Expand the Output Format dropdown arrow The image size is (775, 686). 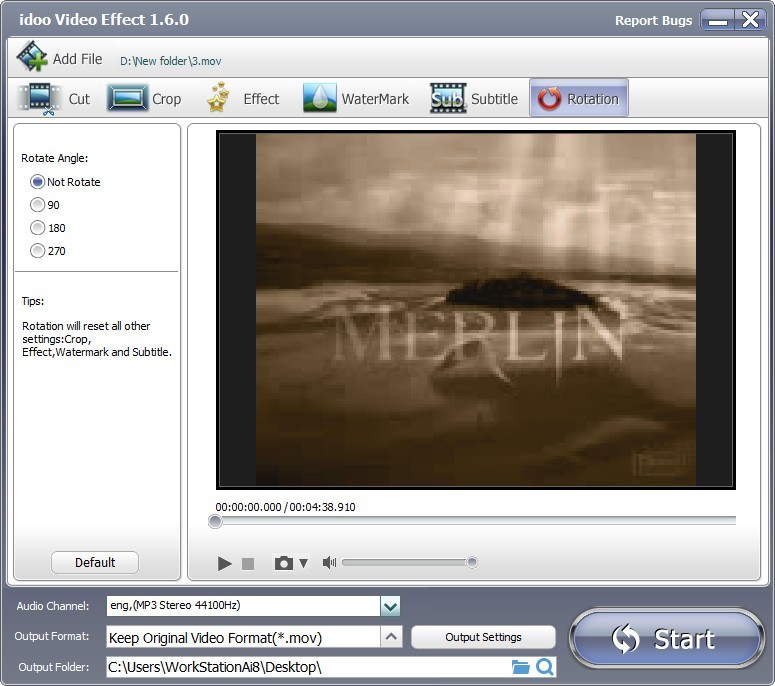[x=391, y=637]
